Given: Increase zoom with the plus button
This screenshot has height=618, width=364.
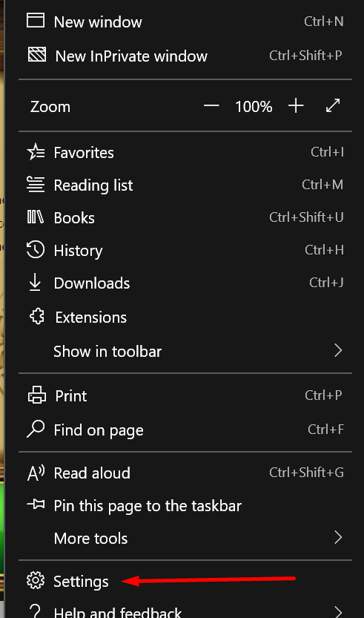Looking at the screenshot, I should [x=296, y=105].
